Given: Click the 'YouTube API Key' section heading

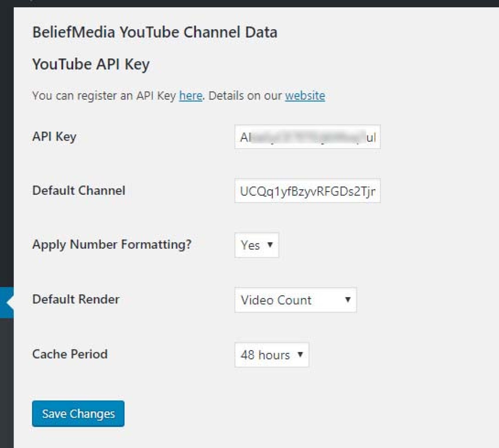Looking at the screenshot, I should coord(91,64).
